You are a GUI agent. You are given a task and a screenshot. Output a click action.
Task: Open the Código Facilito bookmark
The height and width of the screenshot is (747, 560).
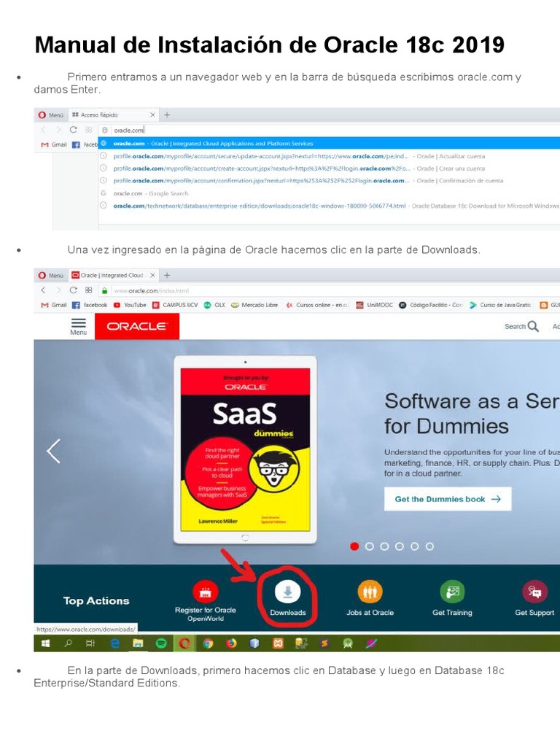point(431,305)
